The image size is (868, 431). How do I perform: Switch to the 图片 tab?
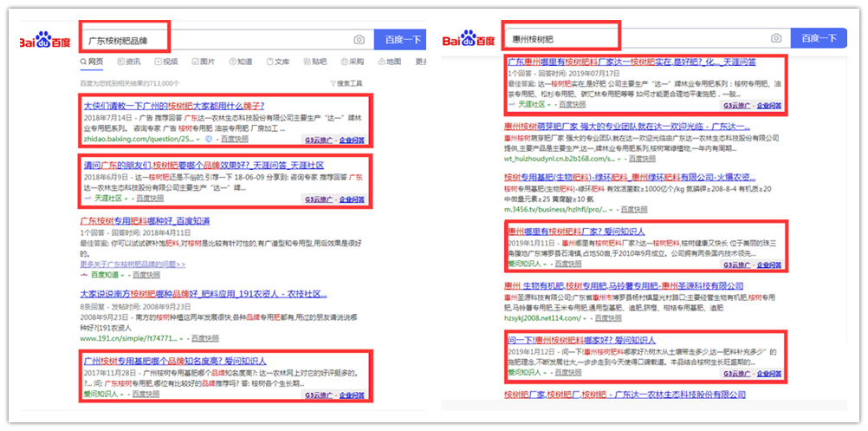tap(204, 62)
